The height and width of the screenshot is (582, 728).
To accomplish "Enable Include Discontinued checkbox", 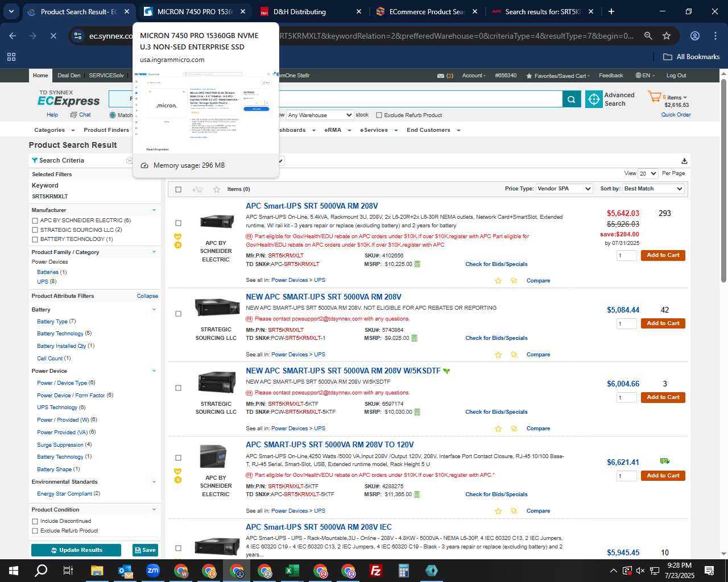I will tap(35, 521).
